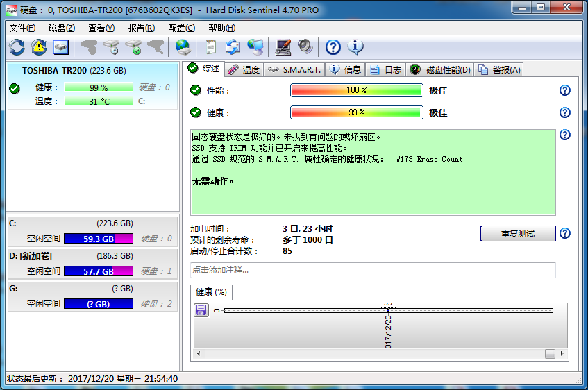Click the info bubble toolbar icon
The height and width of the screenshot is (390, 588).
355,47
